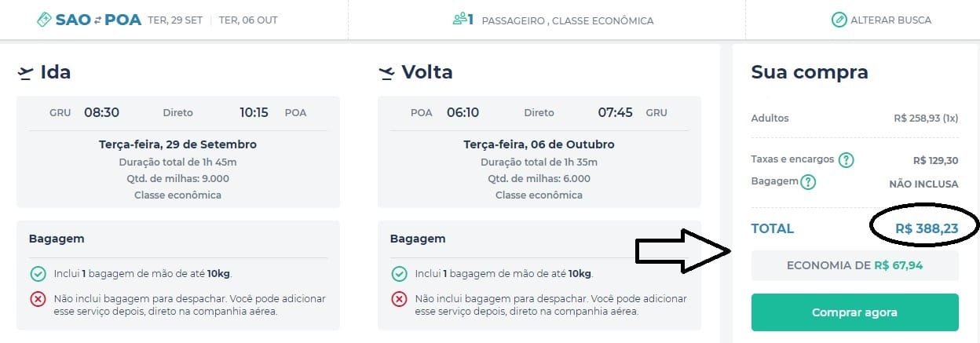Click the pencil icon for Alterar Busca
980x343 pixels.
pyautogui.click(x=839, y=20)
